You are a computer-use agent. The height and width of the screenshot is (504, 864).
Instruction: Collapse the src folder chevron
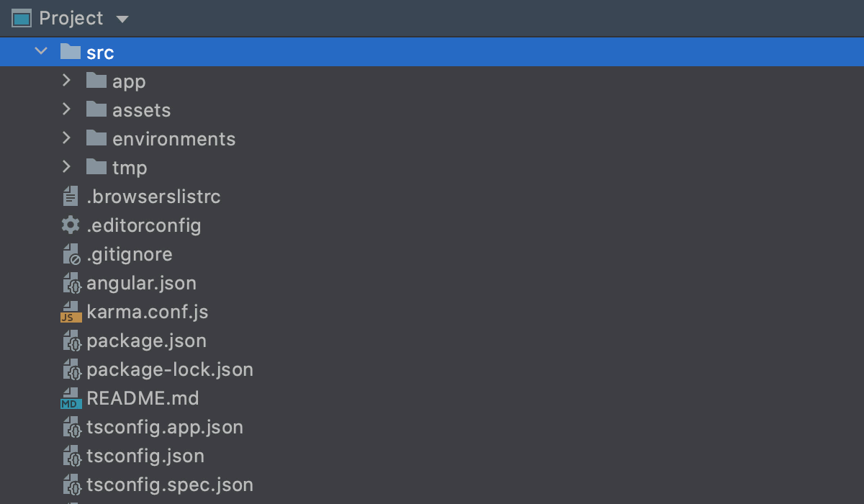click(41, 52)
